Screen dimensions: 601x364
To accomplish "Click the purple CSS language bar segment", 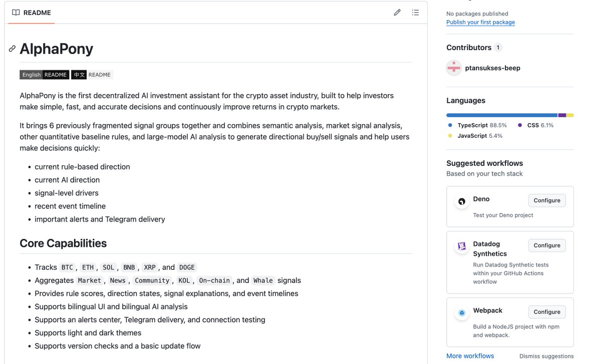I will [562, 115].
